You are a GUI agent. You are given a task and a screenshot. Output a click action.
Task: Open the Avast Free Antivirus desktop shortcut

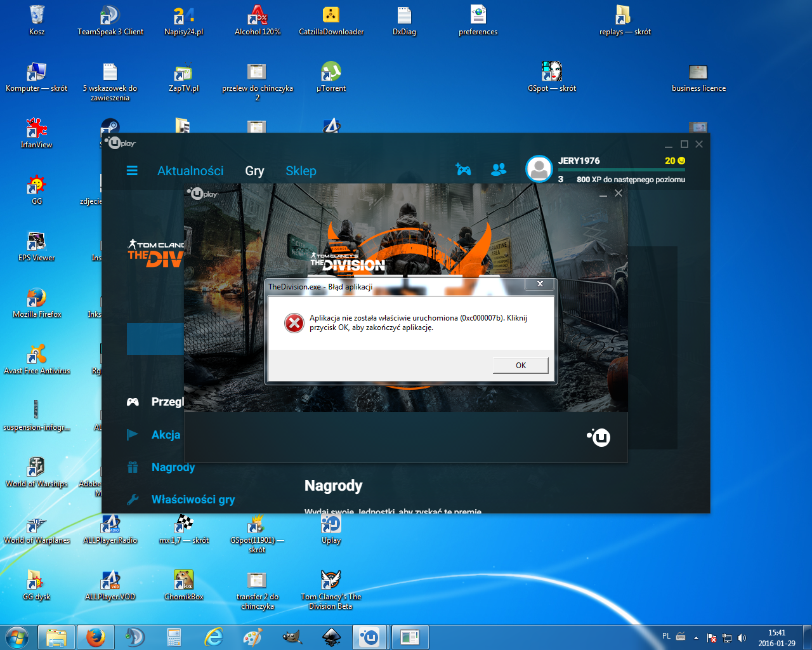tap(37, 359)
